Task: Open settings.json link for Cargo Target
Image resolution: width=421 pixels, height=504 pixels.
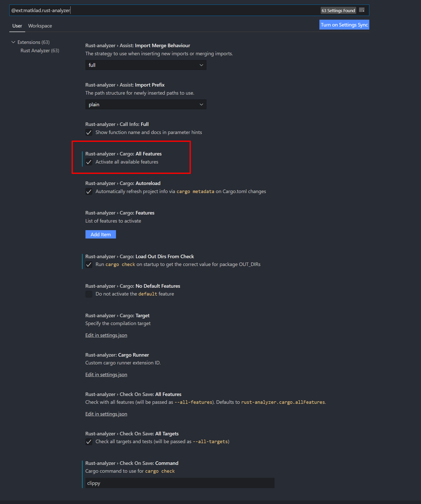Action: pos(106,335)
